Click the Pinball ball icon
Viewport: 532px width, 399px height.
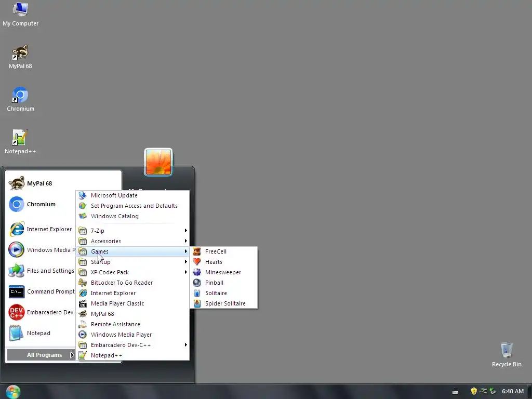pyautogui.click(x=197, y=283)
